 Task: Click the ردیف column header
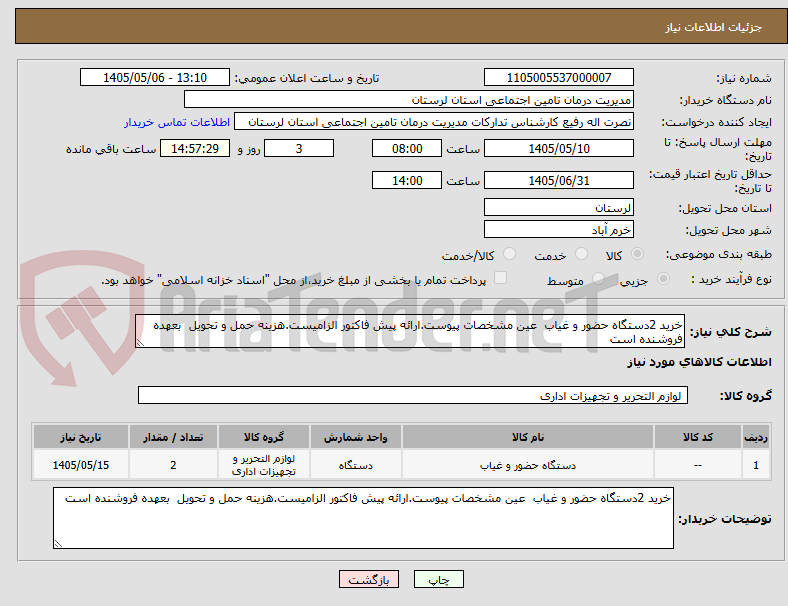click(x=756, y=437)
